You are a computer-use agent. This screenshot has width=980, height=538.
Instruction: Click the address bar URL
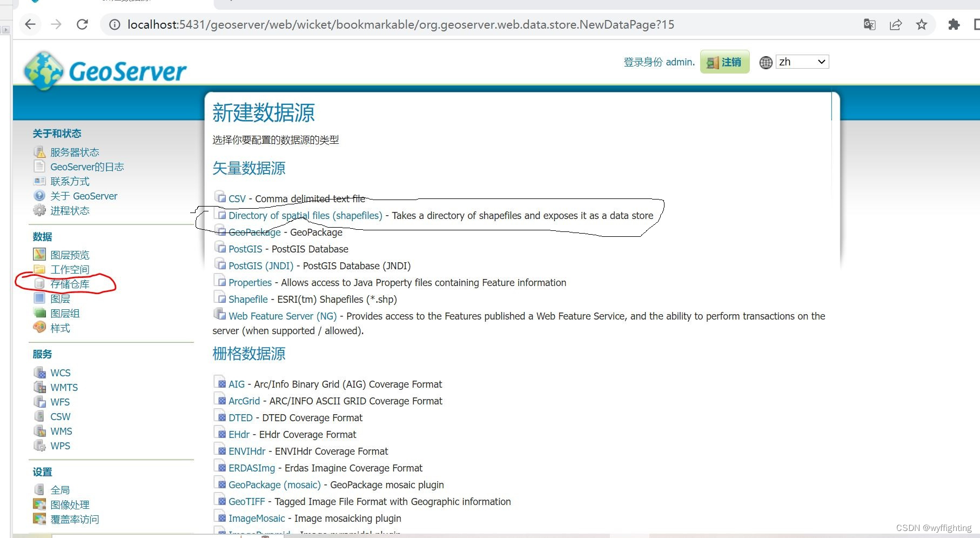click(401, 24)
